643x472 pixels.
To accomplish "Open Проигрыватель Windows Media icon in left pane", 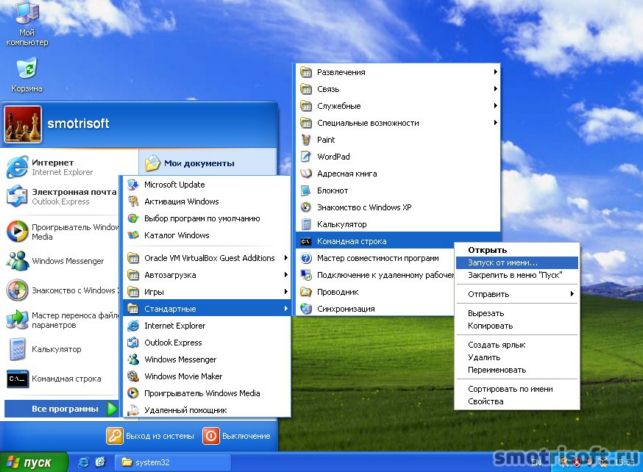I will [17, 231].
